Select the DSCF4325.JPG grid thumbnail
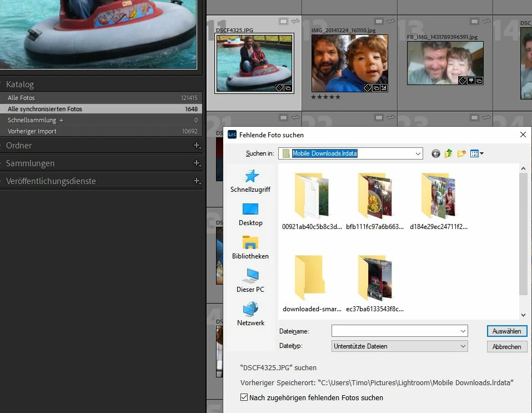This screenshot has height=413, width=532. (254, 63)
